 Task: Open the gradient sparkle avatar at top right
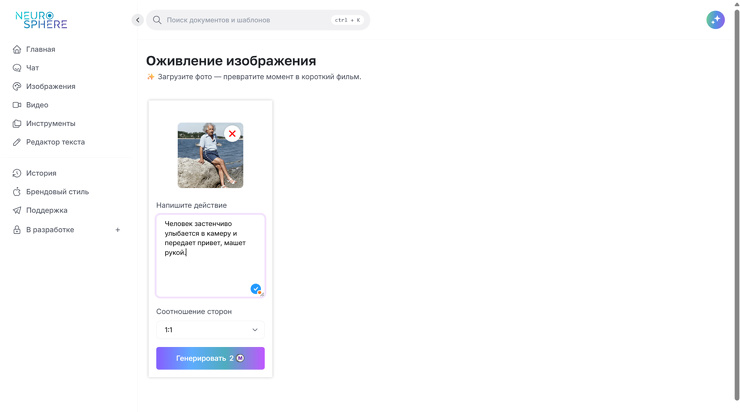click(x=715, y=20)
